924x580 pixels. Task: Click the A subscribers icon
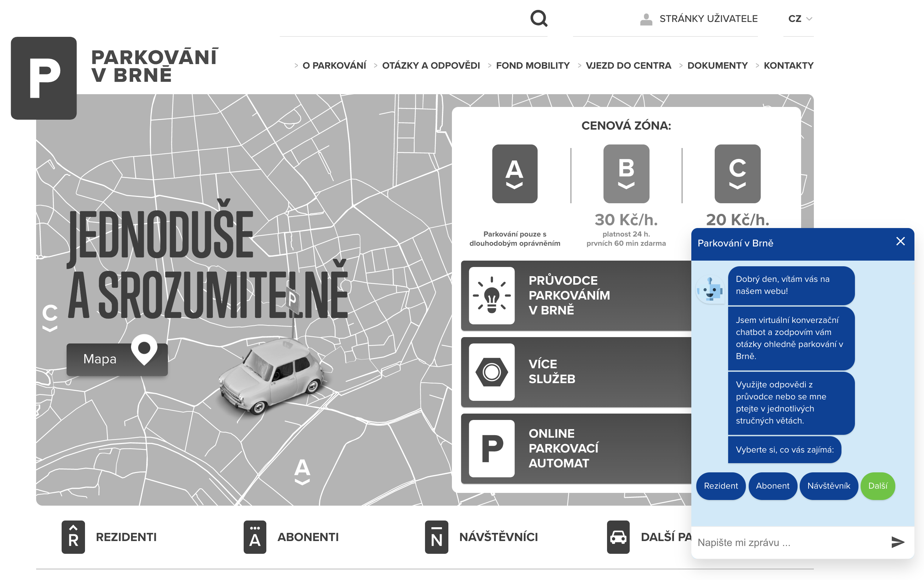[255, 537]
